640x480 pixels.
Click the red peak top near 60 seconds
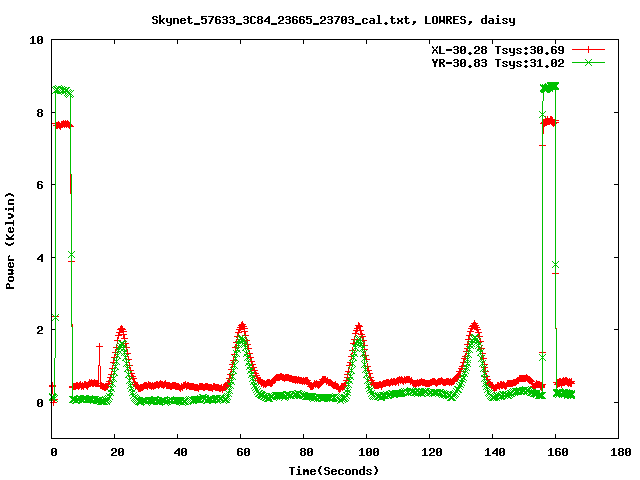[x=242, y=326]
